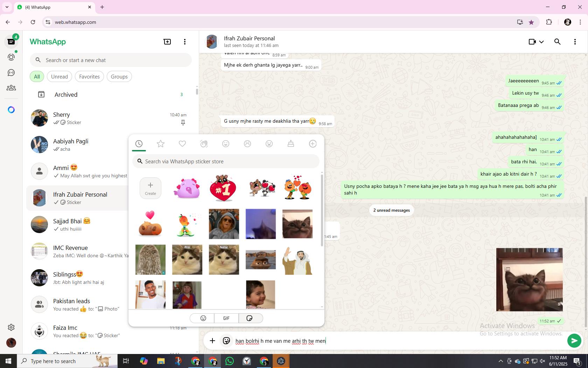Send the owl sticker

point(150,260)
